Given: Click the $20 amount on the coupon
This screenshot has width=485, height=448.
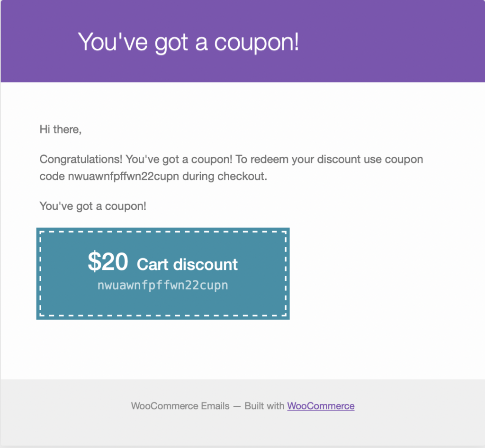Looking at the screenshot, I should (108, 261).
